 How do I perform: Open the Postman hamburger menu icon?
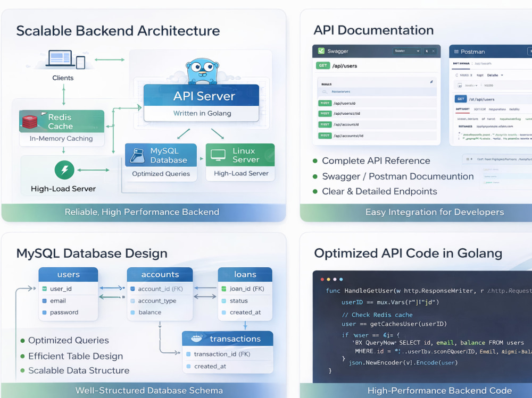tap(456, 52)
